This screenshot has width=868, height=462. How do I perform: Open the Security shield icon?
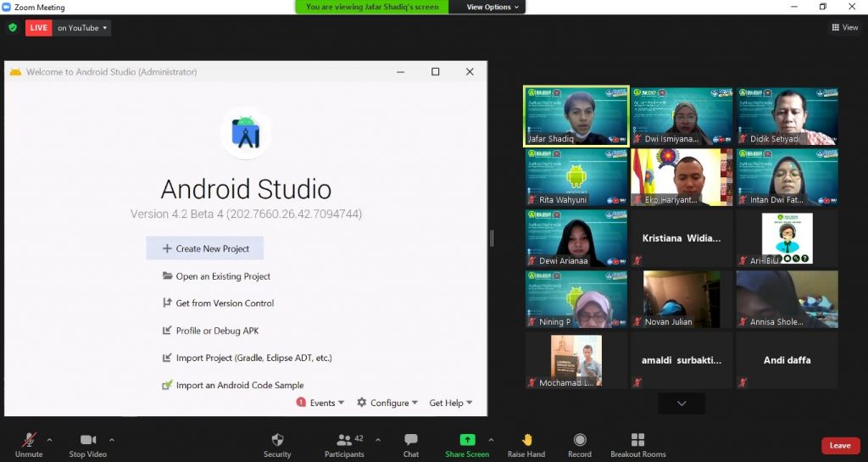(x=277, y=440)
